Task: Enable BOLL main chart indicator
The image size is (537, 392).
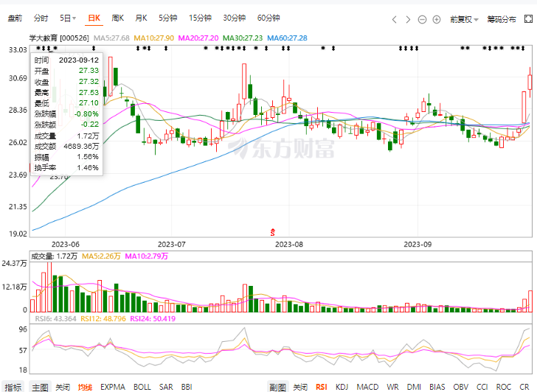Action: click(x=142, y=387)
